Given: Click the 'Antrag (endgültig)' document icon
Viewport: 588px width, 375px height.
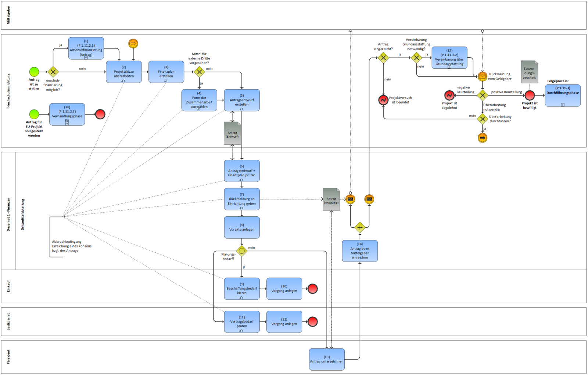Looking at the screenshot, I should [331, 199].
